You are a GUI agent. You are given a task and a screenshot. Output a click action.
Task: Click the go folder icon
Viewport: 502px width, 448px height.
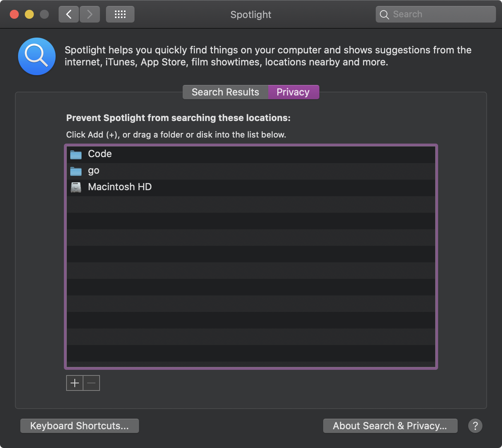click(76, 171)
